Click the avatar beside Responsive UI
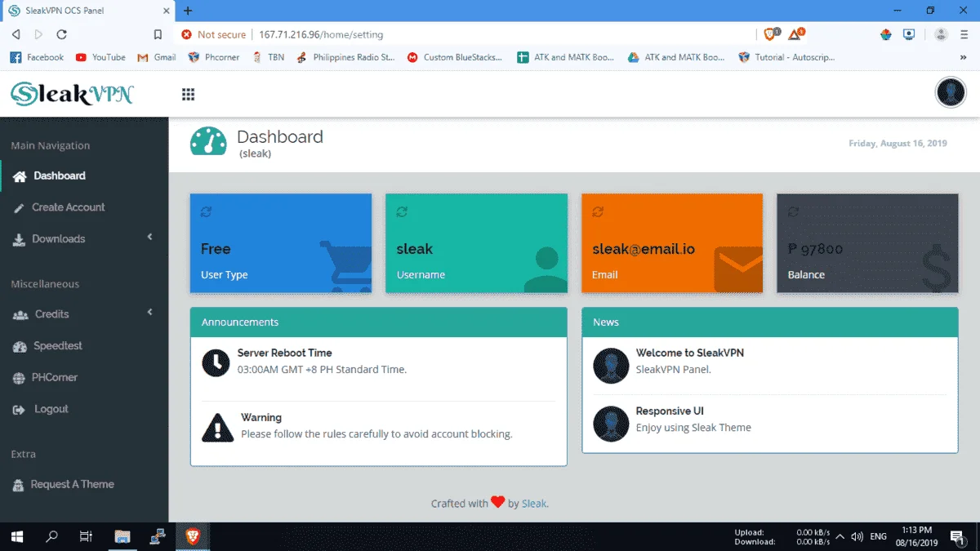Screen dimensions: 980x551 (x=611, y=424)
